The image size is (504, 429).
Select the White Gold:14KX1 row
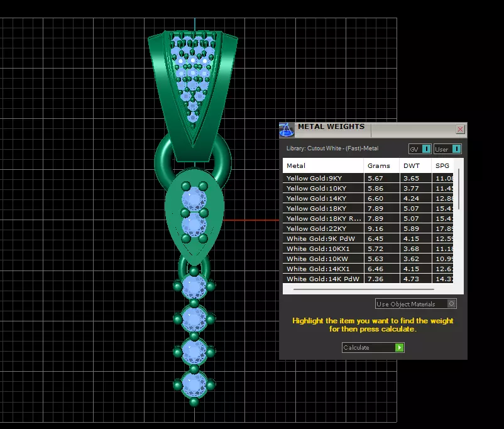368,269
